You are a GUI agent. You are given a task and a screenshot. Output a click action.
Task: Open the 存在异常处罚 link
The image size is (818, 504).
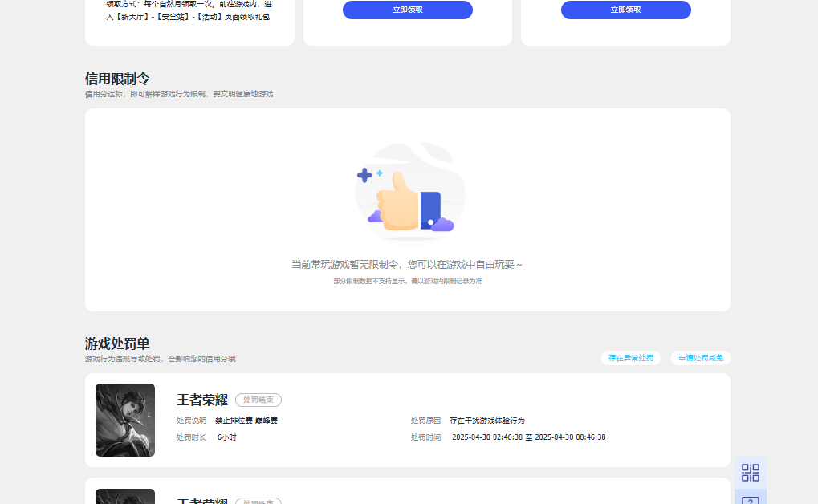pos(631,358)
